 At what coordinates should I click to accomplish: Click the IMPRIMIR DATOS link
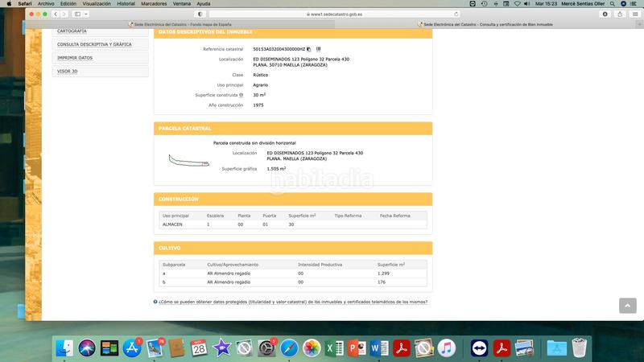(x=75, y=58)
